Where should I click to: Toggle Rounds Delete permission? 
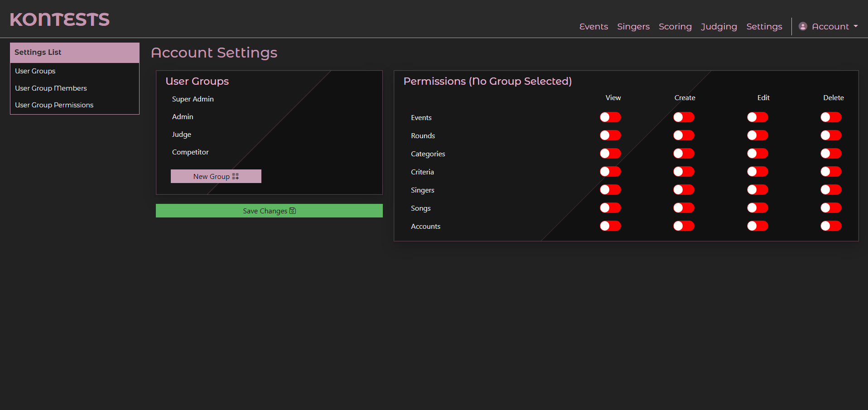tap(831, 135)
